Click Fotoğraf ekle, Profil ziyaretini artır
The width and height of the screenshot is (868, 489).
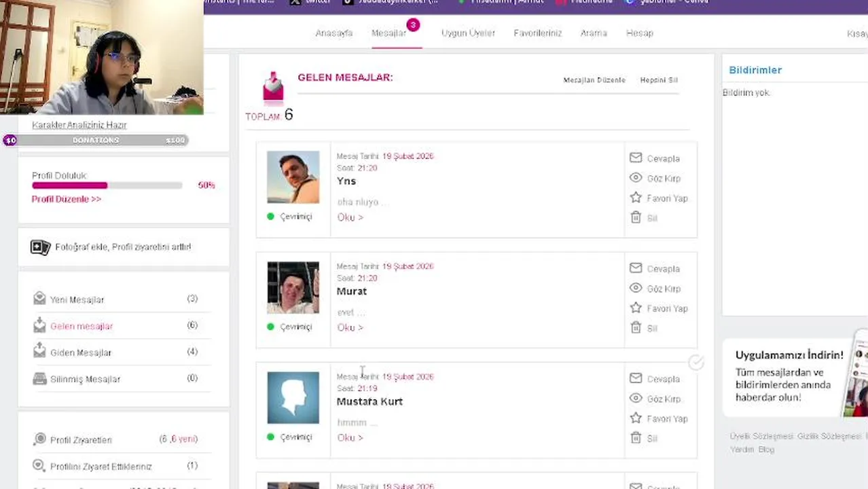pos(123,247)
